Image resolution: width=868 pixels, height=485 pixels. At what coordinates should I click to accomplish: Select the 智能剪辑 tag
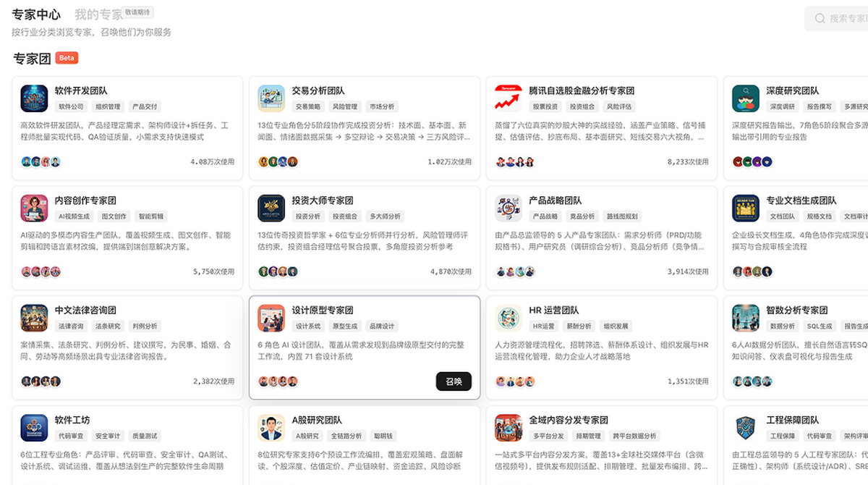click(151, 216)
